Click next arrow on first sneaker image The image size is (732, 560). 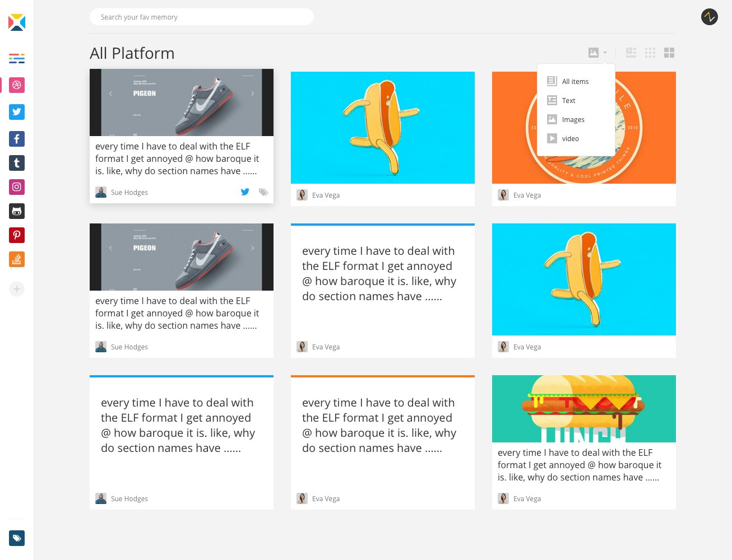coord(253,94)
